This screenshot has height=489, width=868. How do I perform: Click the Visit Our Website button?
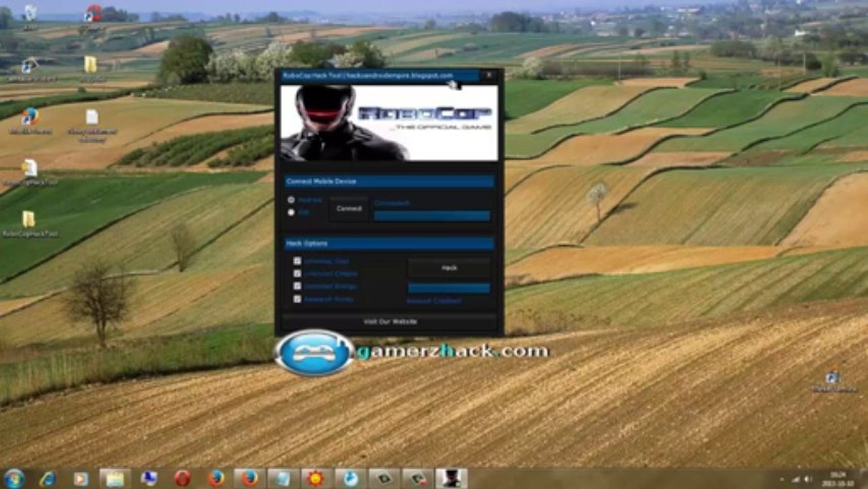pyautogui.click(x=390, y=321)
